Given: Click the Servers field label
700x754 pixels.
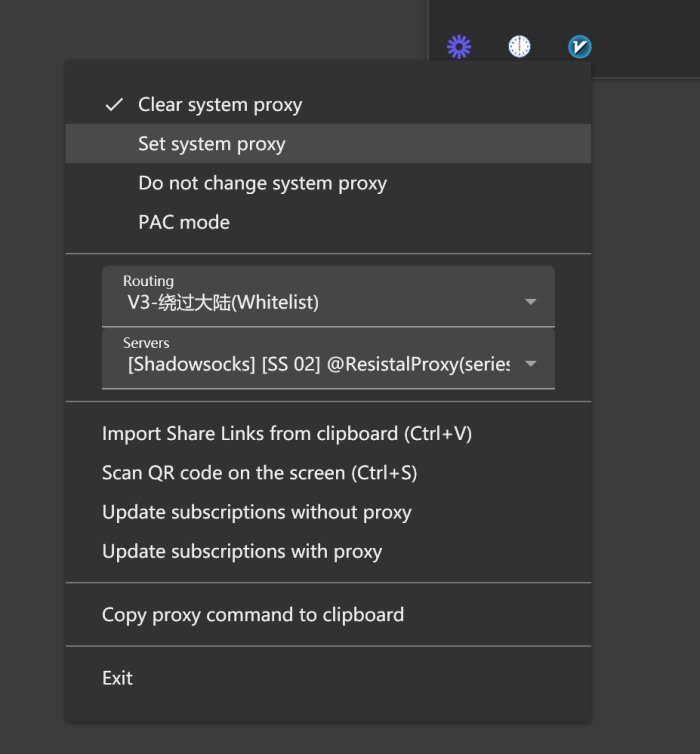Looking at the screenshot, I should pos(146,343).
